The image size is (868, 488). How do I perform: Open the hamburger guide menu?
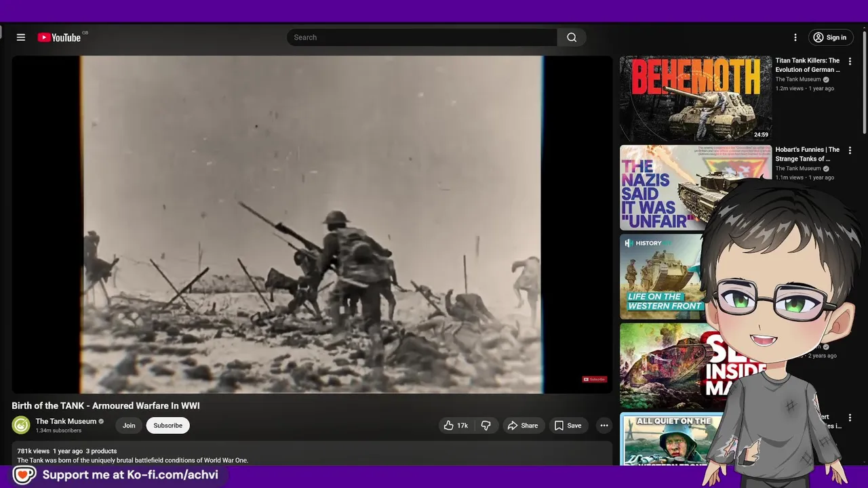pyautogui.click(x=21, y=37)
